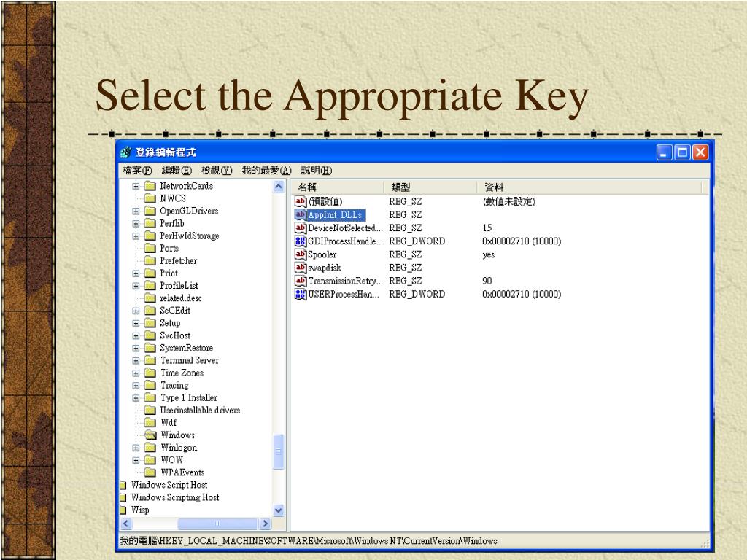747x560 pixels.
Task: Click the DWORD icon of GDIProcessHandle value
Action: tap(301, 241)
